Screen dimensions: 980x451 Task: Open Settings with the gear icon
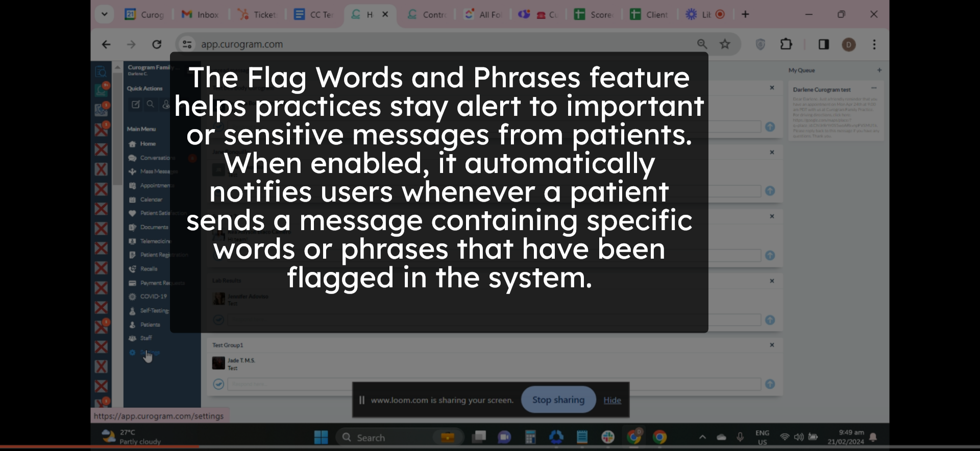[x=132, y=353]
